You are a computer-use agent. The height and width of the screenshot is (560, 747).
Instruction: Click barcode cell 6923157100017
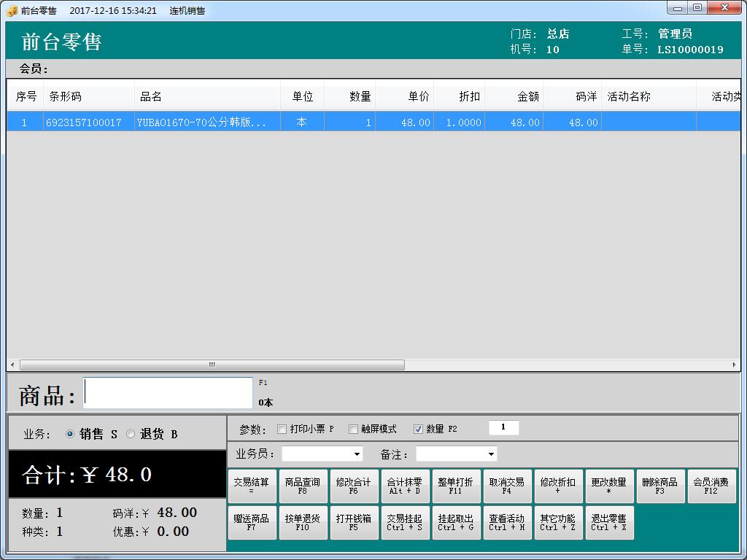89,122
